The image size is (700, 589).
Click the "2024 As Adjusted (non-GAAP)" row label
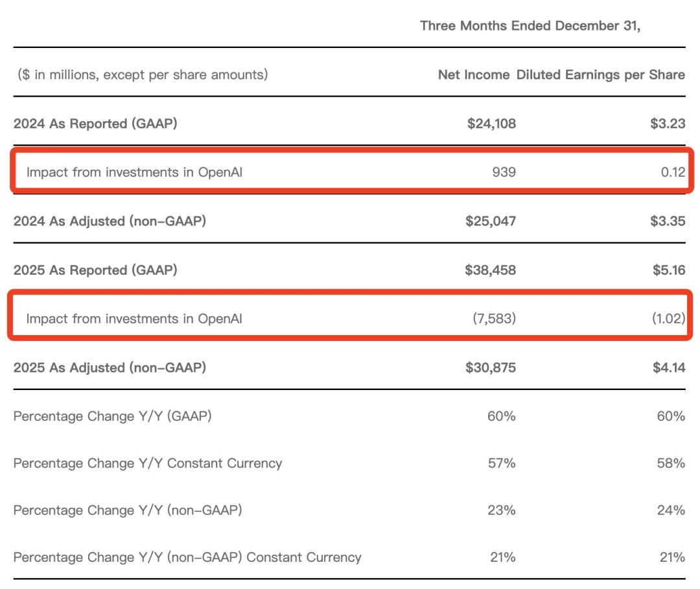coord(110,221)
